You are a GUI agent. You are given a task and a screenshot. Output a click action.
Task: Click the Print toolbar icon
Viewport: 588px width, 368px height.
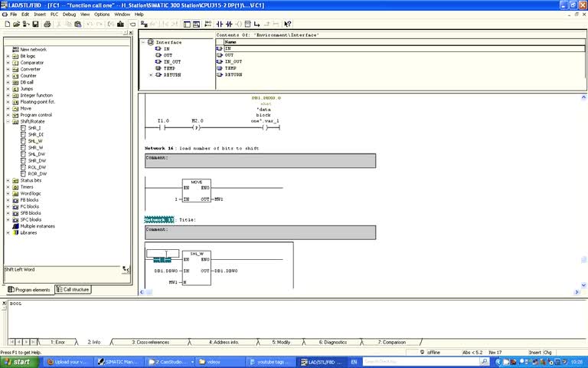pos(47,24)
